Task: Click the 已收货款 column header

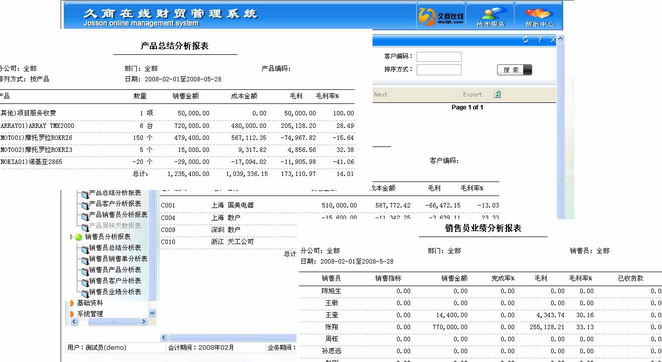Action: coord(630,278)
